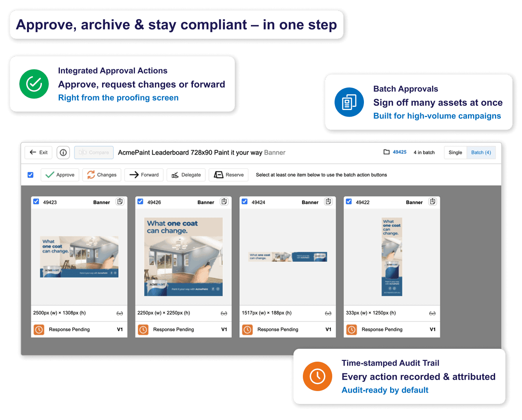Click the Exit button
Screen dimensions: 522x420
[39, 153]
